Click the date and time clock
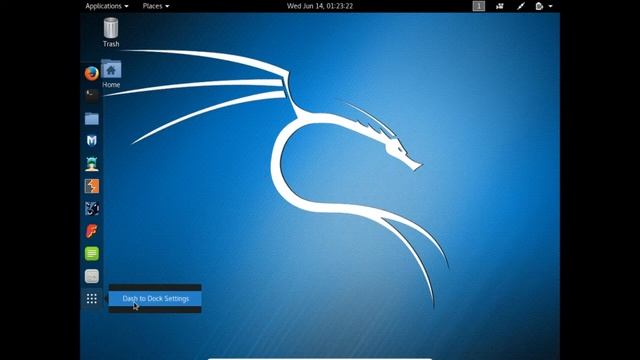 tap(320, 6)
